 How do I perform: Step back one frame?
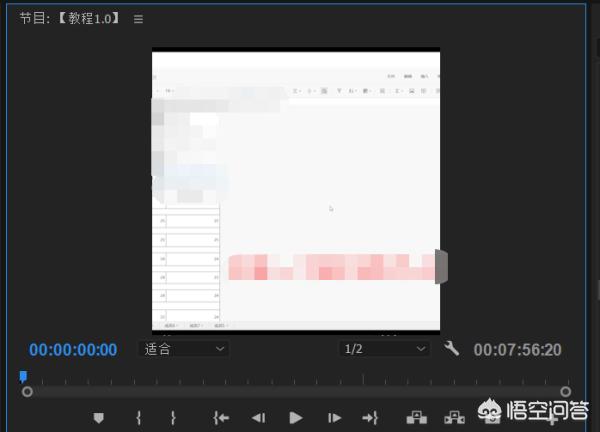pos(258,417)
